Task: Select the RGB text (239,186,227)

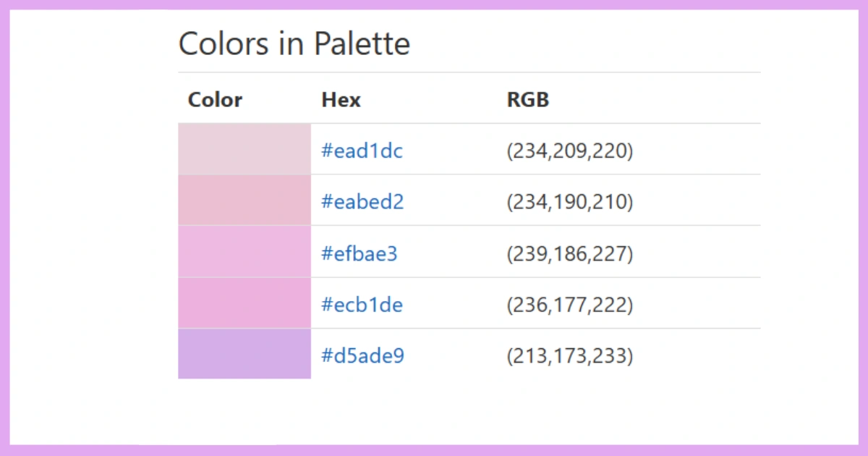Action: (570, 253)
